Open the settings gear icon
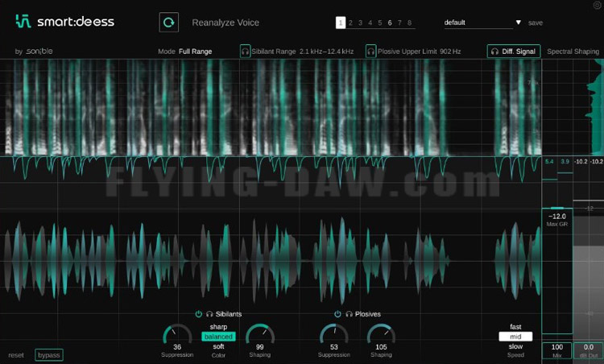Image resolution: width=604 pixels, height=364 pixels. point(597,5)
